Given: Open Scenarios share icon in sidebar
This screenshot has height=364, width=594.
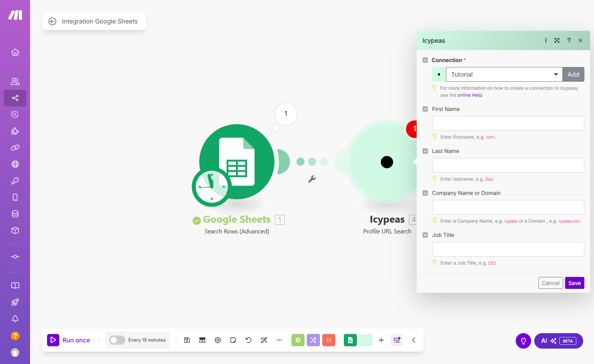Looking at the screenshot, I should [x=15, y=98].
